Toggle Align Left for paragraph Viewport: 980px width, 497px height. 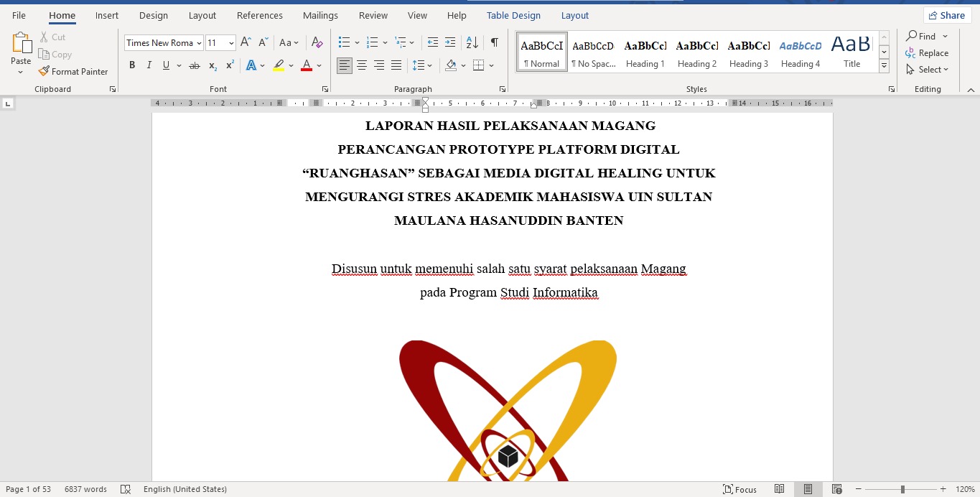[345, 65]
